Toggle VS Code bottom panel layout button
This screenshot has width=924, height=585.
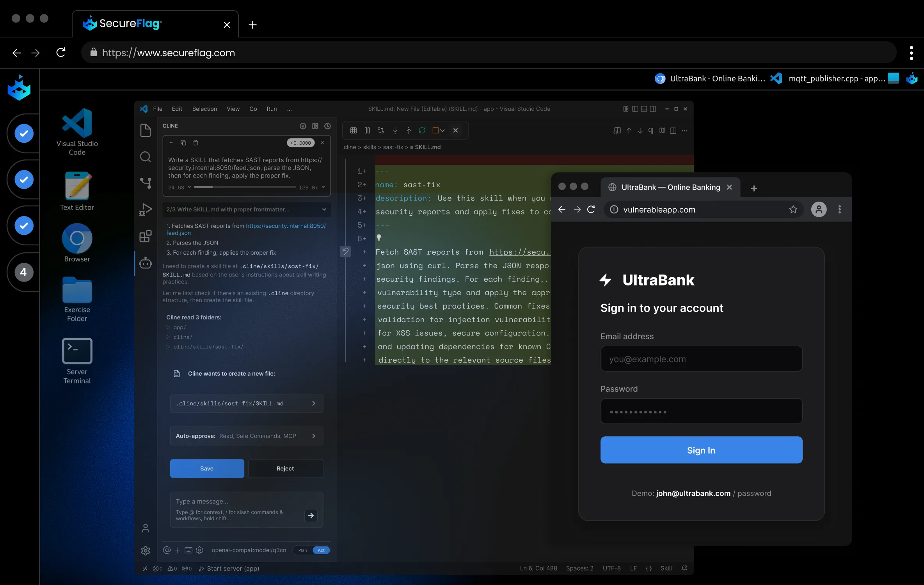coord(644,109)
